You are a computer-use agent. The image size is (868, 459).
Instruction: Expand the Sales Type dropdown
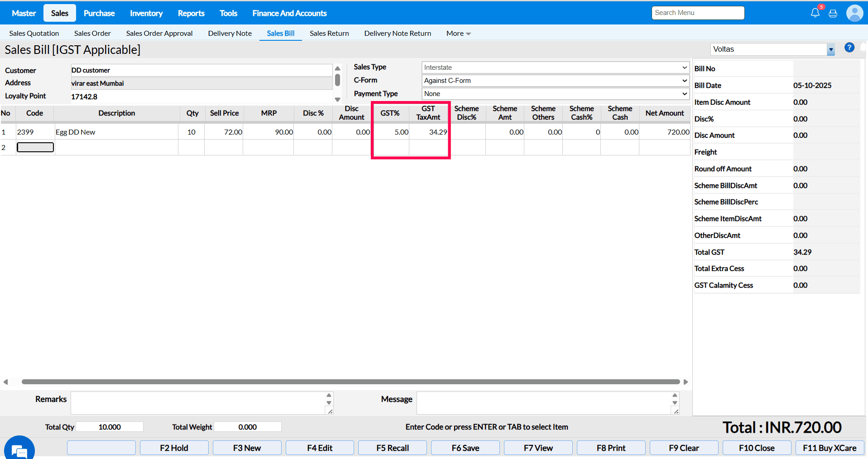[555, 68]
